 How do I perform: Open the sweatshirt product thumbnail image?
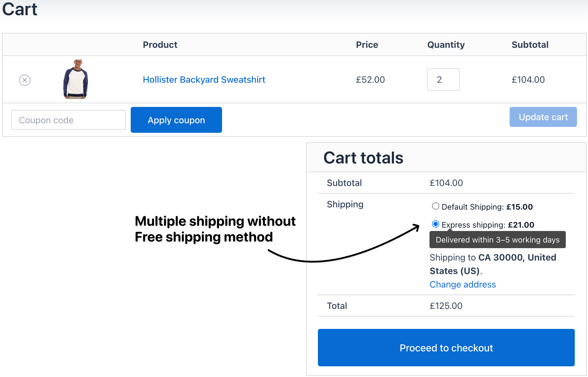76,79
